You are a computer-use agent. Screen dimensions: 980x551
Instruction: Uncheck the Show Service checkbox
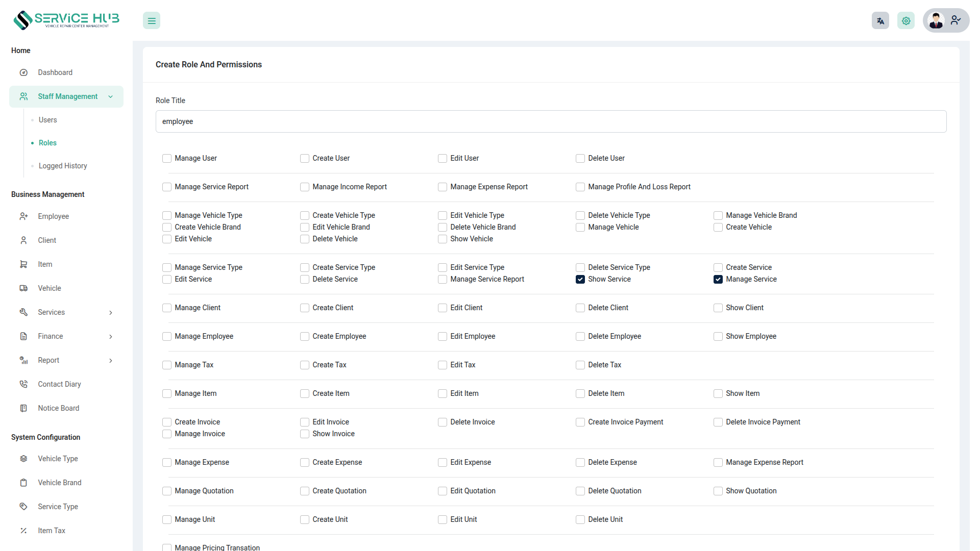pyautogui.click(x=580, y=279)
